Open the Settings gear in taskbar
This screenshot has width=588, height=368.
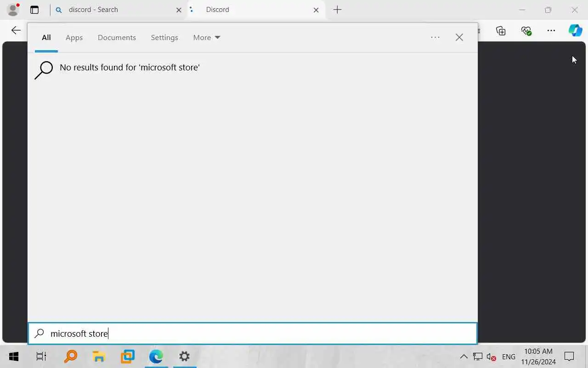(184, 356)
